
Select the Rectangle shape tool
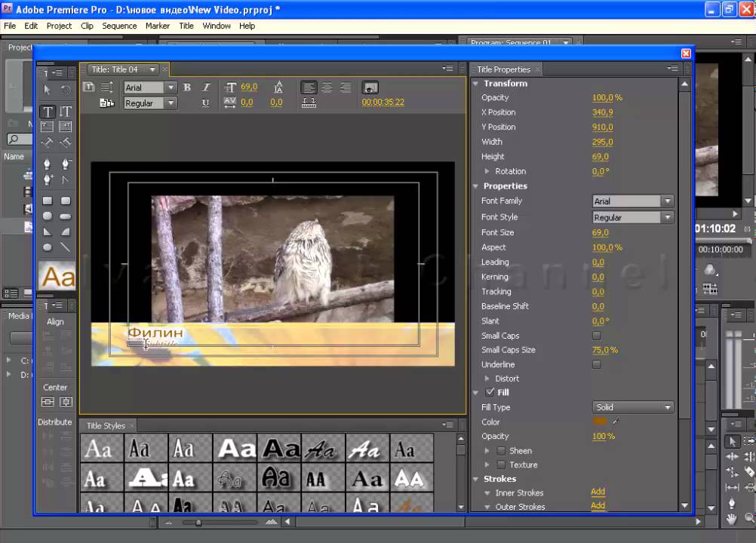[x=48, y=201]
